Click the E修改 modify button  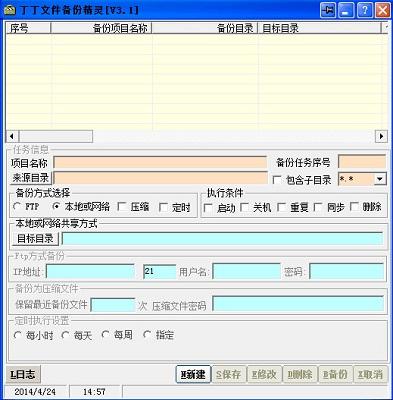(x=264, y=374)
